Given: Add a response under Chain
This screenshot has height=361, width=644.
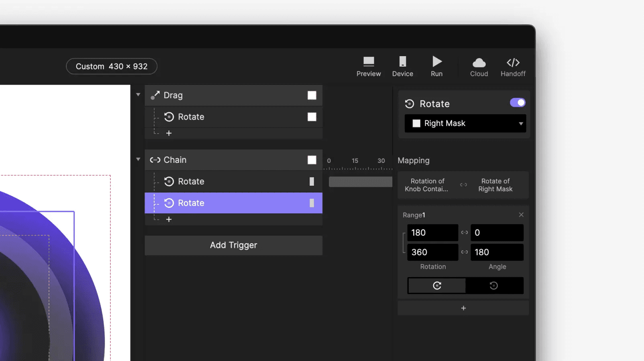Looking at the screenshot, I should point(169,219).
